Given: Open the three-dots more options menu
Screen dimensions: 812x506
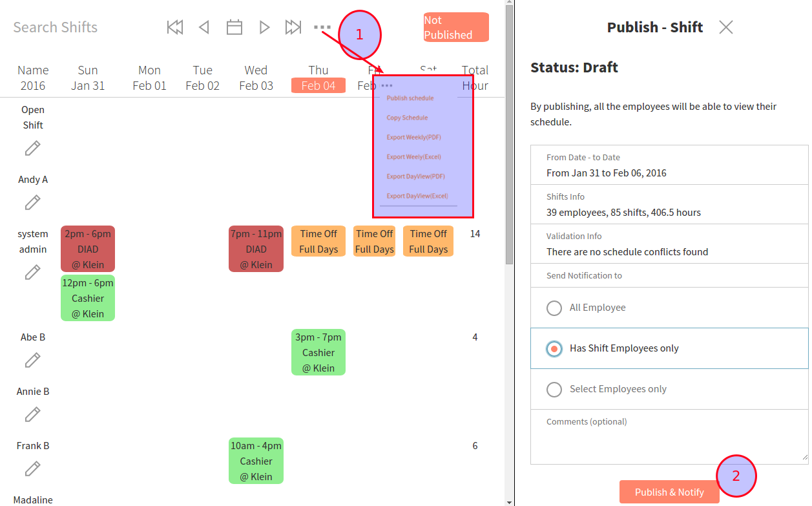Looking at the screenshot, I should (x=322, y=27).
